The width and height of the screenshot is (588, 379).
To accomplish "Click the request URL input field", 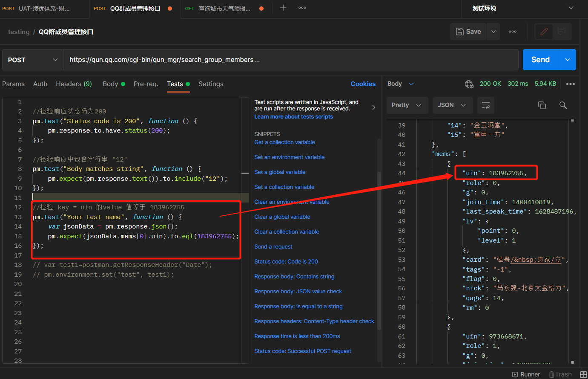I will pyautogui.click(x=291, y=60).
